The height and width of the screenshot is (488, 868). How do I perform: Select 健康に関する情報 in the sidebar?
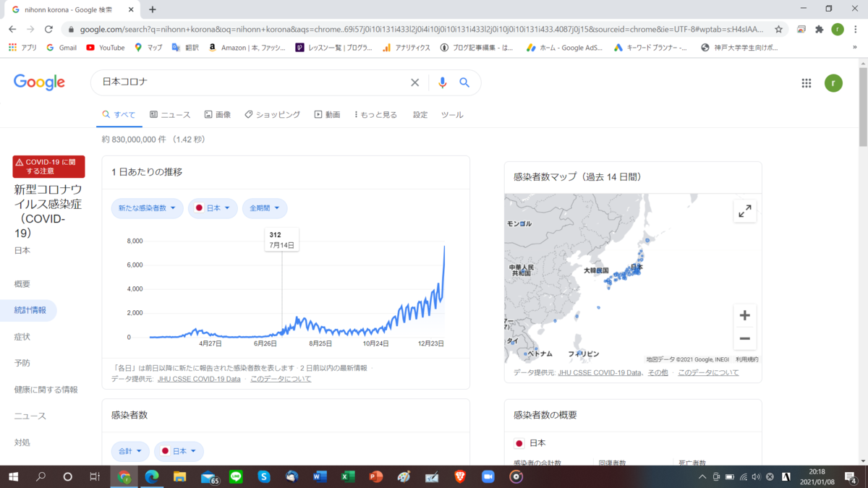46,390
